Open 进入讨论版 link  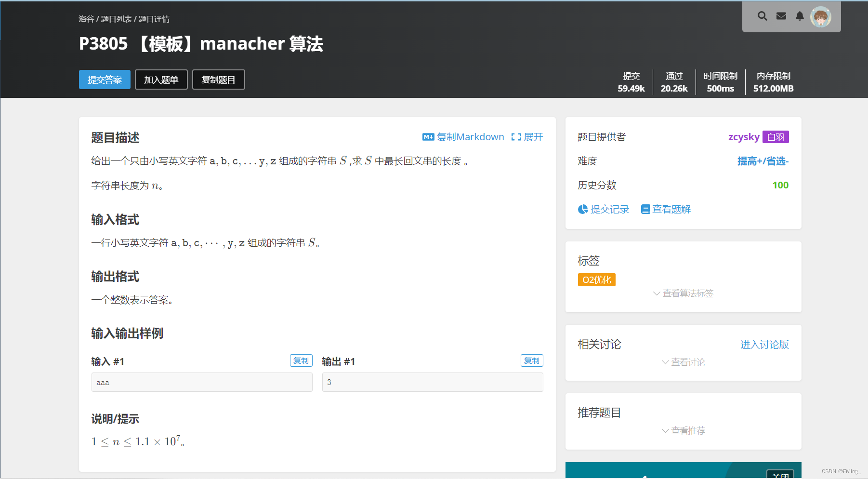[x=764, y=345]
